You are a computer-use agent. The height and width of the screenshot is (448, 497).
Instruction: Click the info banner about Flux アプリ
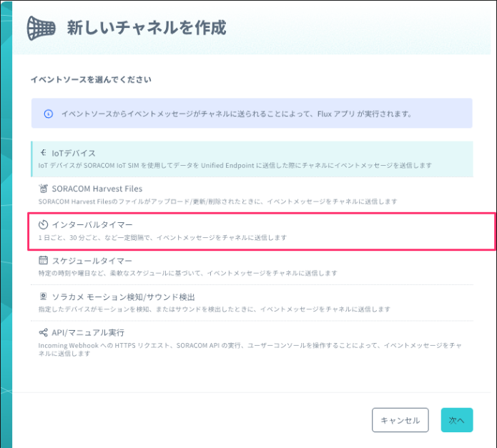coord(252,114)
